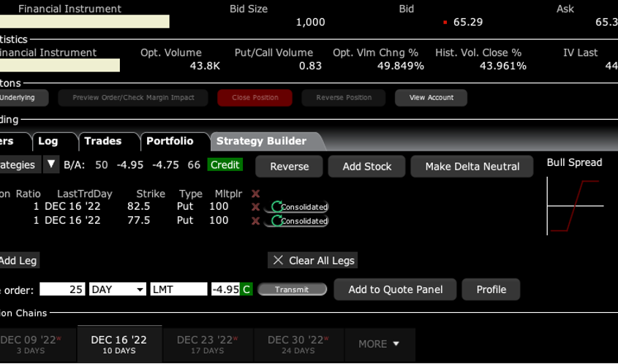
Task: Click the bid price 65.29
Action: [x=468, y=22]
